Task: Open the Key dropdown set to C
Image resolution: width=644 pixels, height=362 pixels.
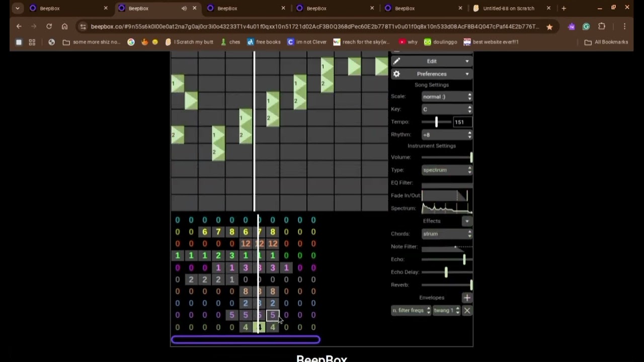Action: [x=447, y=109]
